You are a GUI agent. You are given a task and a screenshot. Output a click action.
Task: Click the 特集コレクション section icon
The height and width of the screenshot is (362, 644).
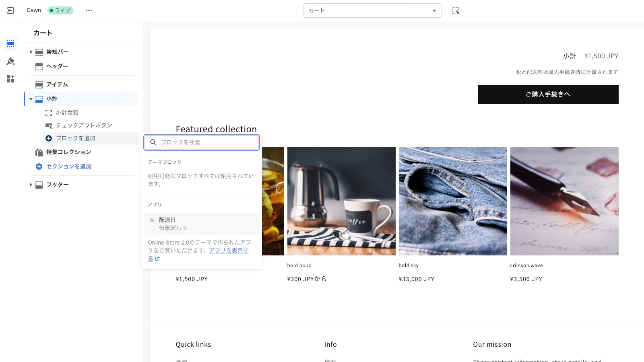tap(39, 152)
